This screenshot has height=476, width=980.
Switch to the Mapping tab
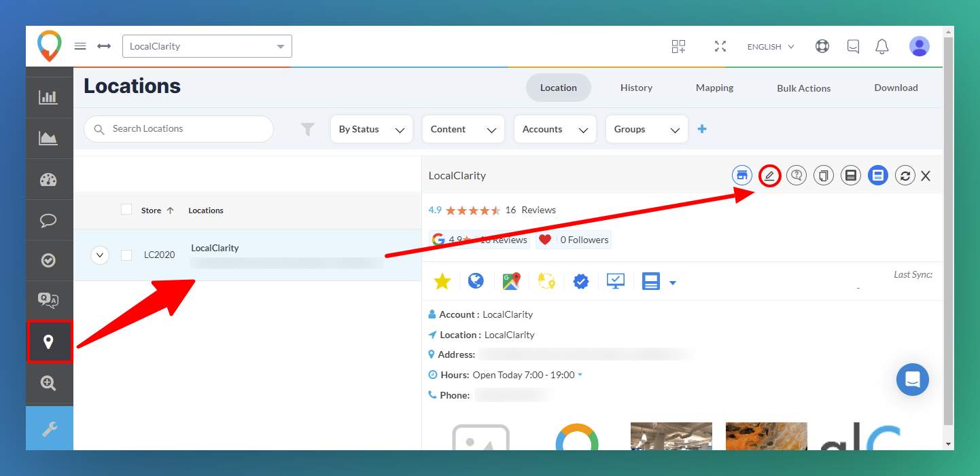tap(714, 88)
